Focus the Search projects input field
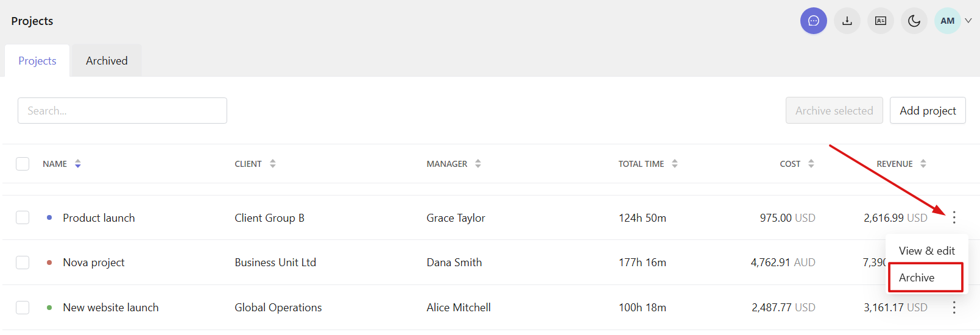The height and width of the screenshot is (335, 980). point(122,111)
